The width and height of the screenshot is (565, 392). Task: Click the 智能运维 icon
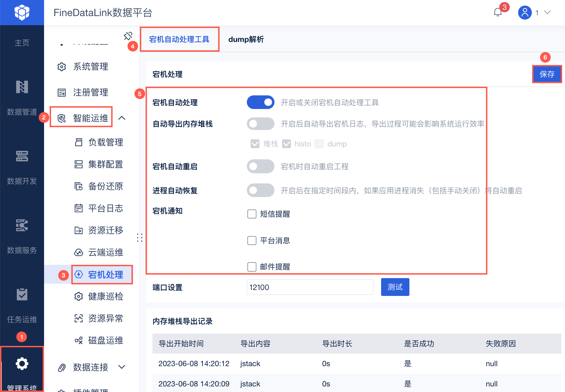tap(62, 118)
